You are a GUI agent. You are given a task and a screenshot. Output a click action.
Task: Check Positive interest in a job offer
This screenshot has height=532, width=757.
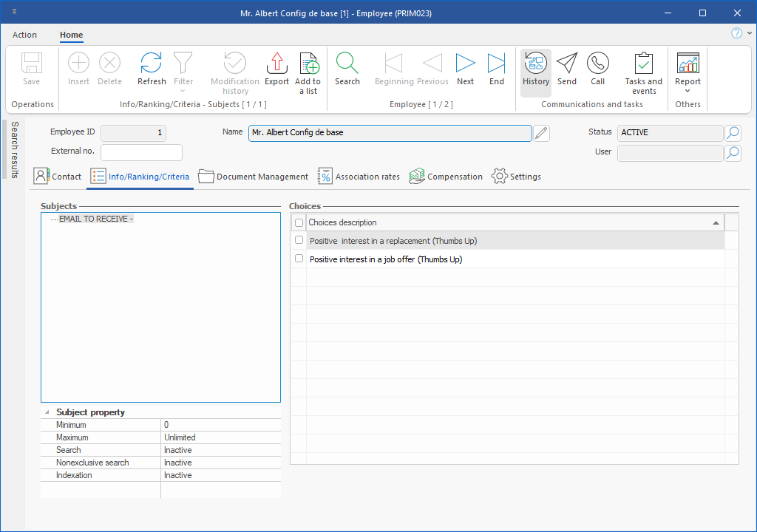coord(299,259)
